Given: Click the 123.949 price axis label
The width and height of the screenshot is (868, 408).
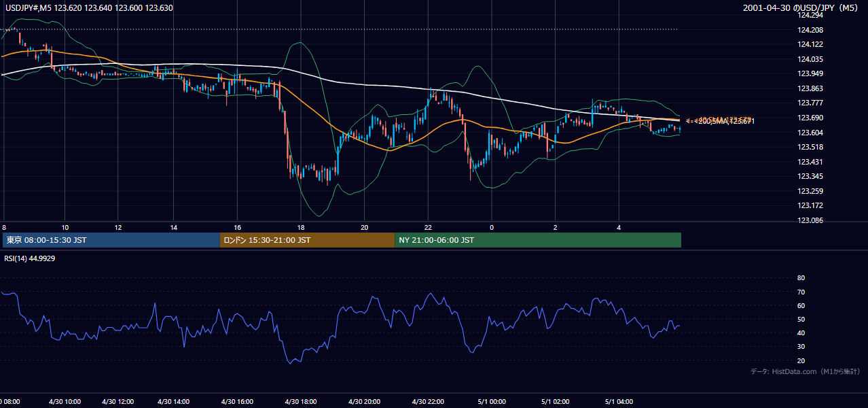Looking at the screenshot, I should pos(810,73).
